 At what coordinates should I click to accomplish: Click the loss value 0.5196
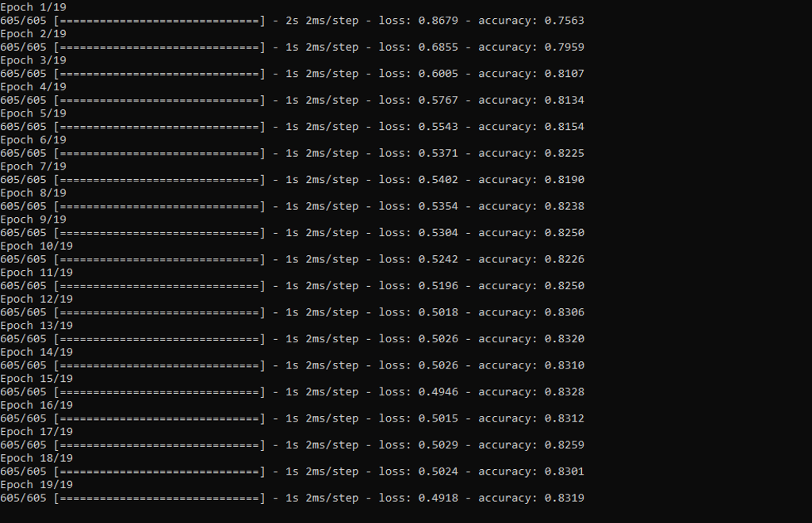point(438,286)
